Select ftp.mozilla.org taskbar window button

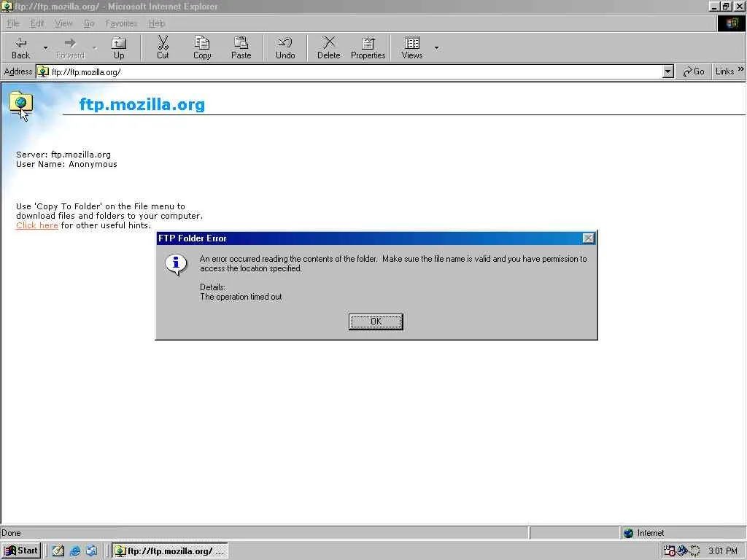[170, 551]
